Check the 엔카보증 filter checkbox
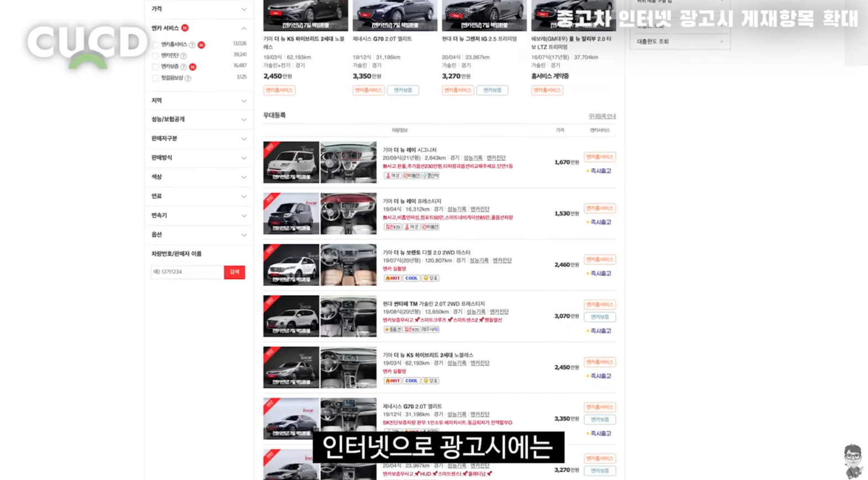 (155, 67)
